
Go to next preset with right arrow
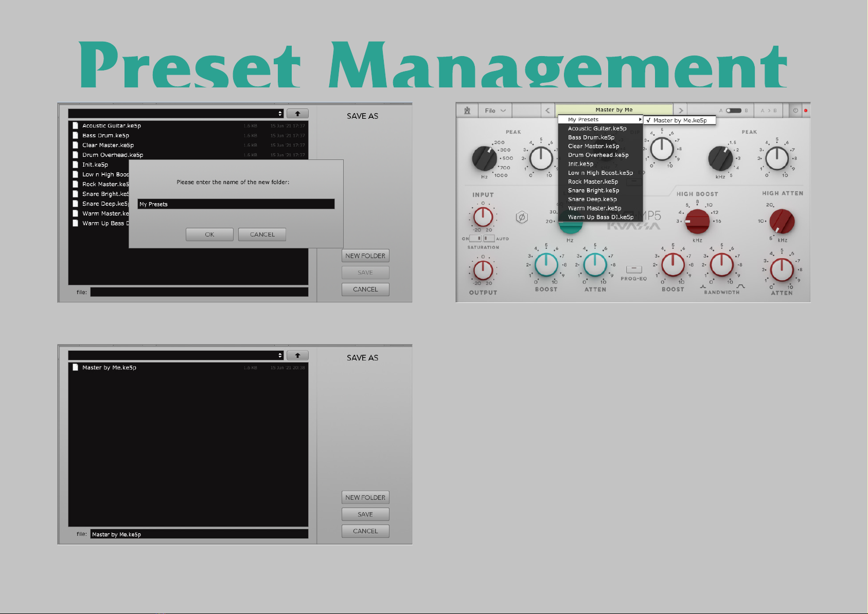pos(681,111)
